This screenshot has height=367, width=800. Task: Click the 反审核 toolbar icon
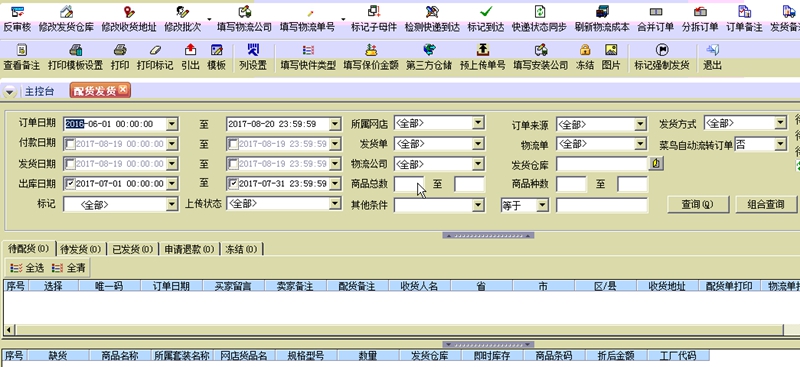click(18, 11)
